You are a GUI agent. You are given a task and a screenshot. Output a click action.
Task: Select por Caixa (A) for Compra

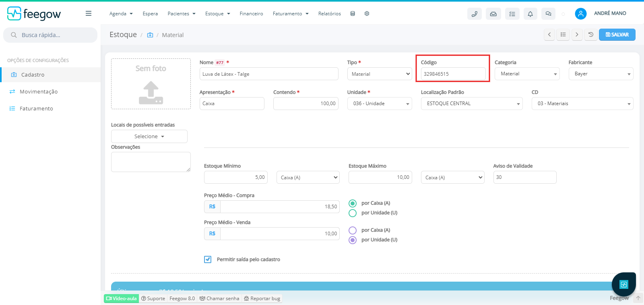pyautogui.click(x=353, y=203)
